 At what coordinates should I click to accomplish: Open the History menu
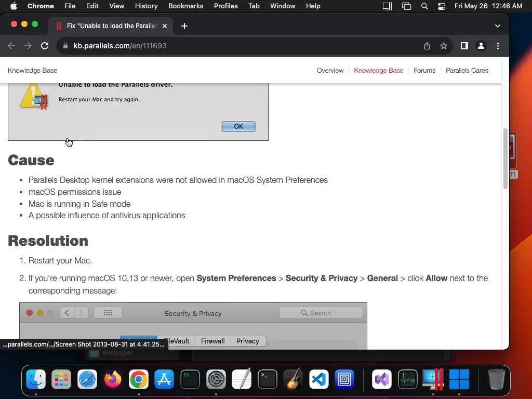pyautogui.click(x=146, y=6)
